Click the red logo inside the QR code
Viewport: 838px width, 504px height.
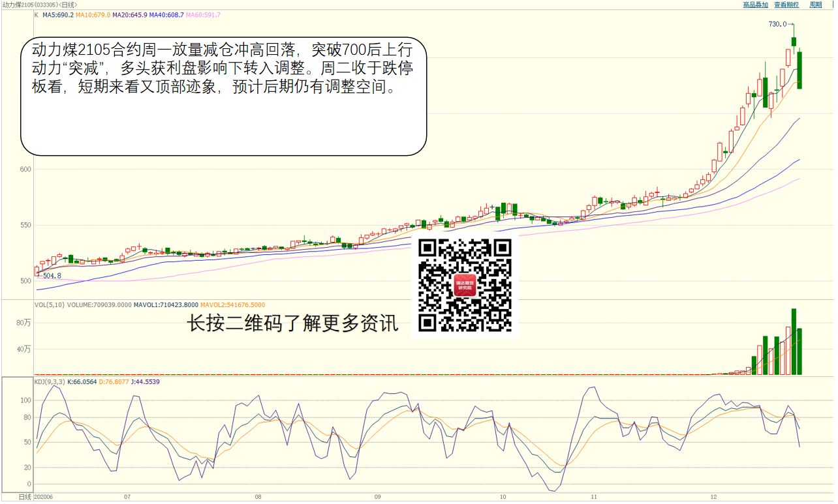(465, 286)
